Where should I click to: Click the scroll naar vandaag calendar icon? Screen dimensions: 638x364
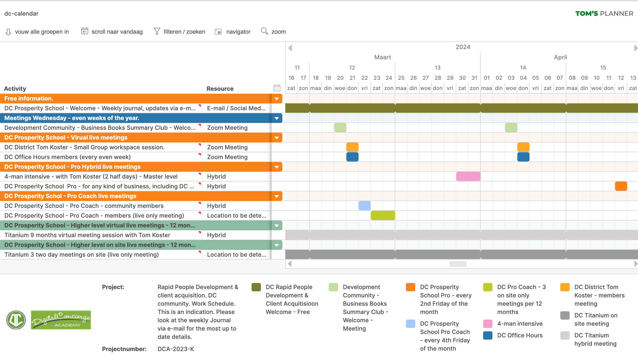click(x=85, y=31)
